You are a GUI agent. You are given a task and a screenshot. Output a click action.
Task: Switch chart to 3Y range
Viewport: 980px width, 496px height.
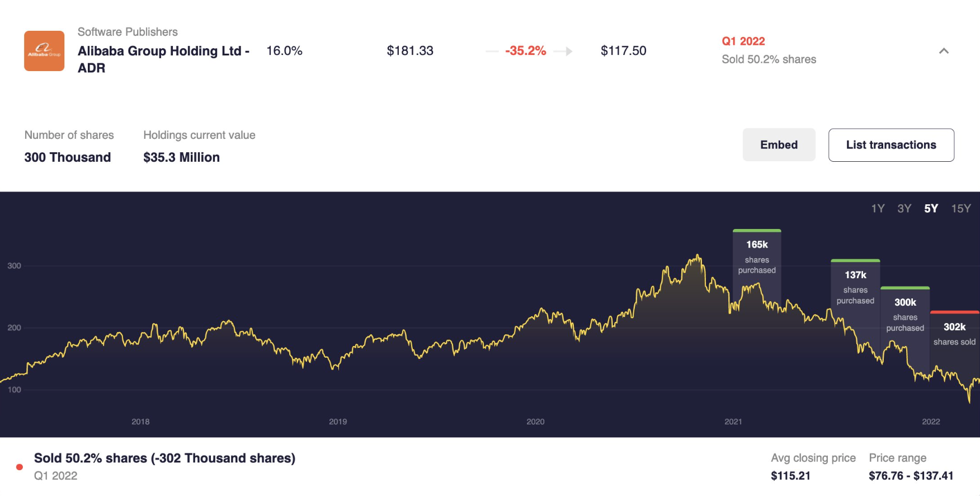click(904, 209)
